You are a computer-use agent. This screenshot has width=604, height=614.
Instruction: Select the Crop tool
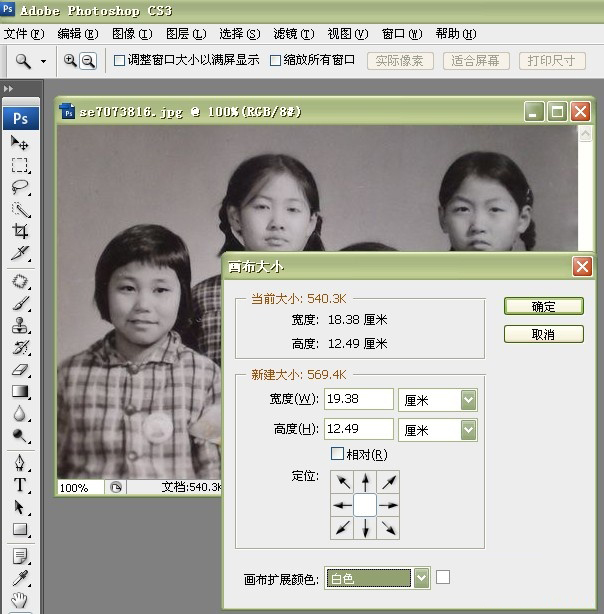tap(20, 231)
